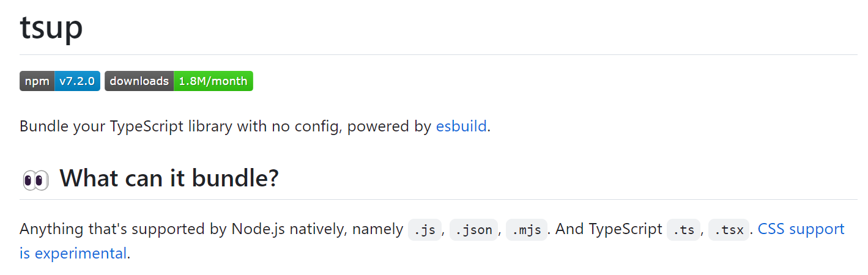Click the v7.2.0 version label
This screenshot has height=275, width=868.
pyautogui.click(x=77, y=81)
